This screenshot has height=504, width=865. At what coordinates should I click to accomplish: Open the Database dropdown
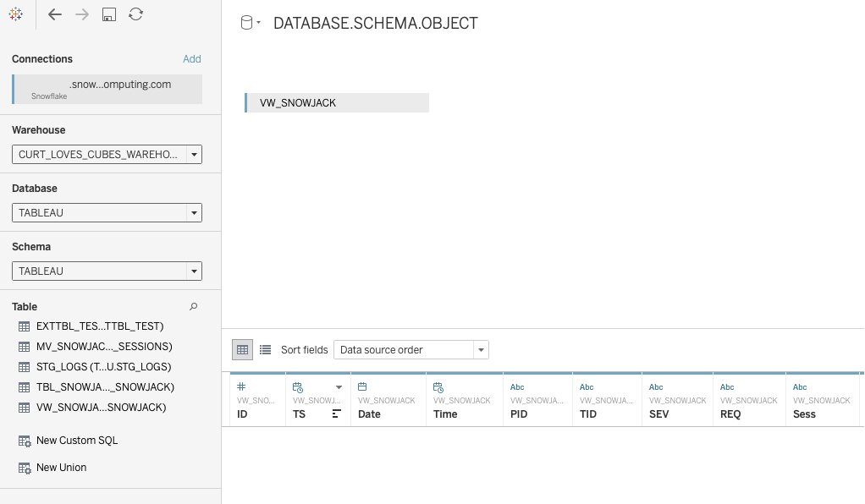point(107,213)
